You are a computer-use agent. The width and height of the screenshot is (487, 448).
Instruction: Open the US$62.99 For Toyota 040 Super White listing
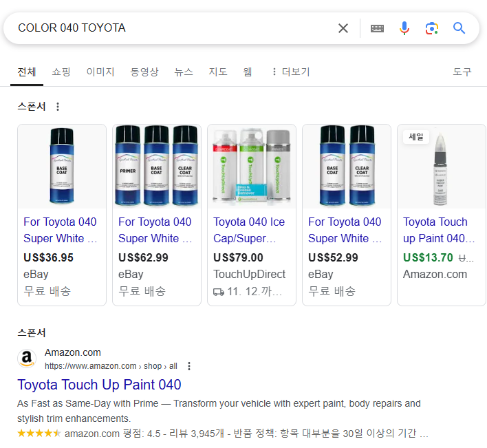155,231
